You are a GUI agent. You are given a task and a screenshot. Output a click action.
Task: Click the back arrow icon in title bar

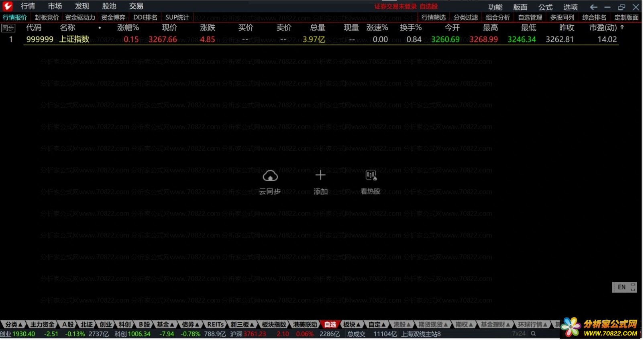[593, 7]
